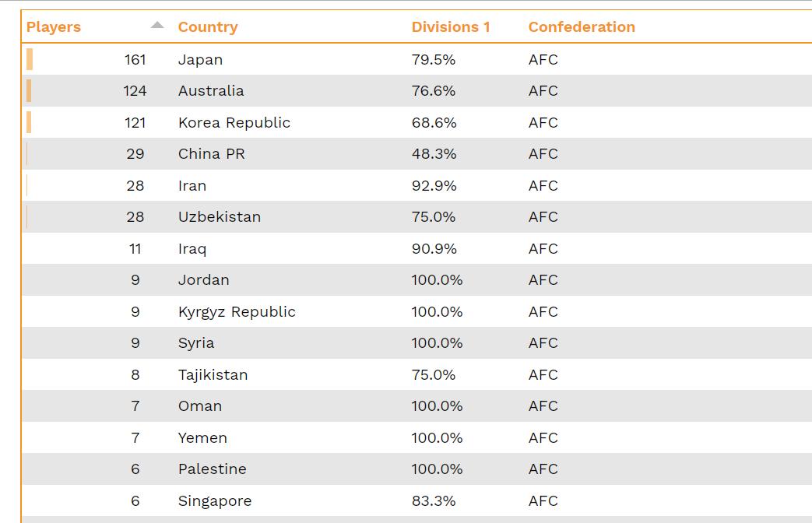Select Australia in the Country column

click(211, 91)
